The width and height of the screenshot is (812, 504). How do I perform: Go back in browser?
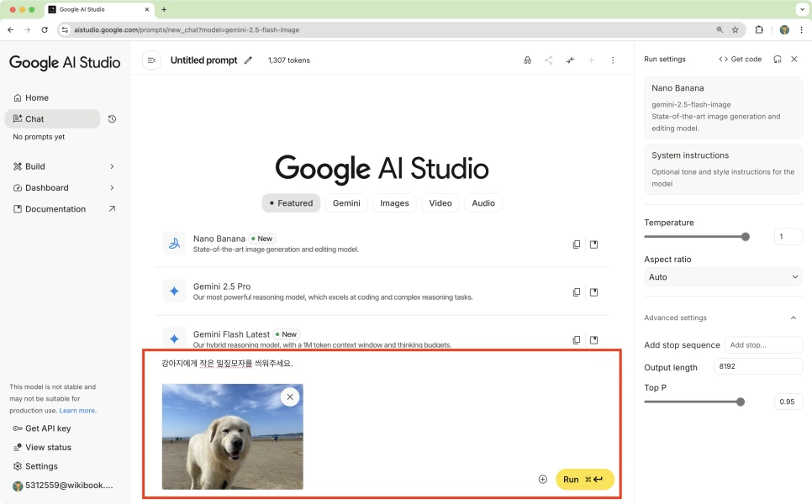click(10, 30)
